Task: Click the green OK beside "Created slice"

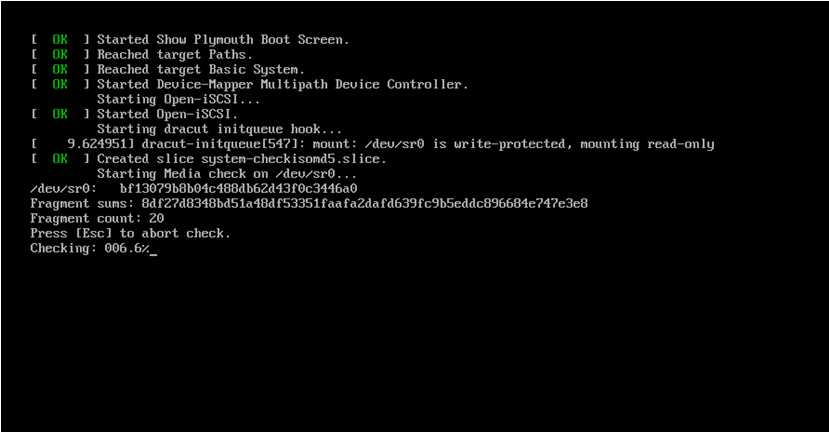Action: (x=60, y=159)
